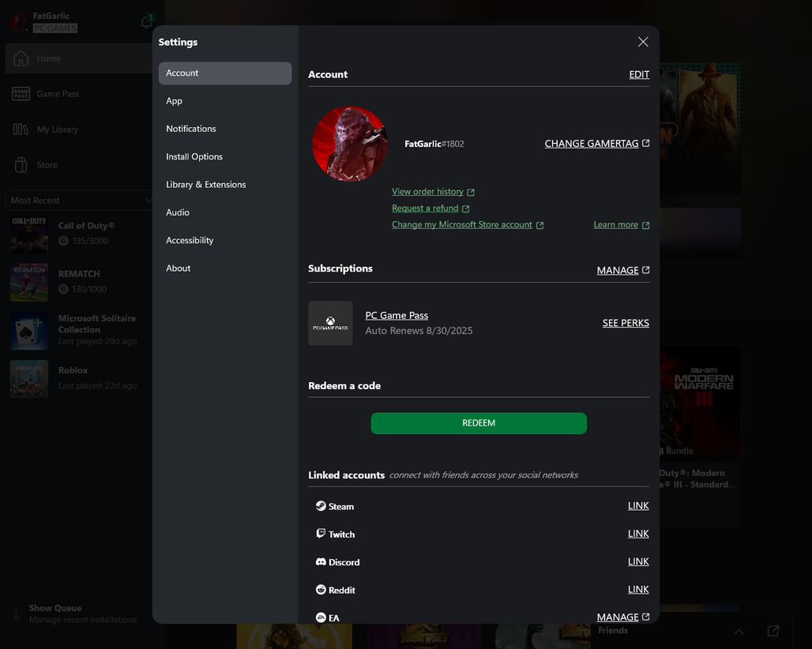This screenshot has width=812, height=649.
Task: Click the Auto Renews 8/30/2025 text
Action: point(419,331)
